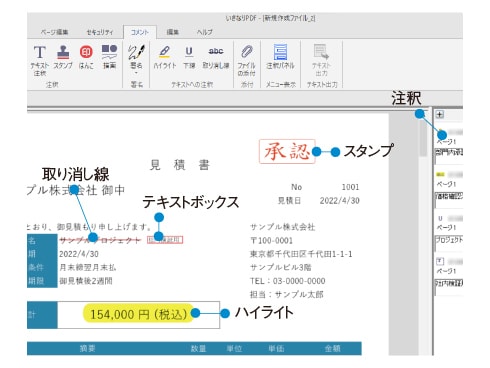Click the document's vertical scrollbar thumb
This screenshot has height=368, width=490.
(423, 138)
